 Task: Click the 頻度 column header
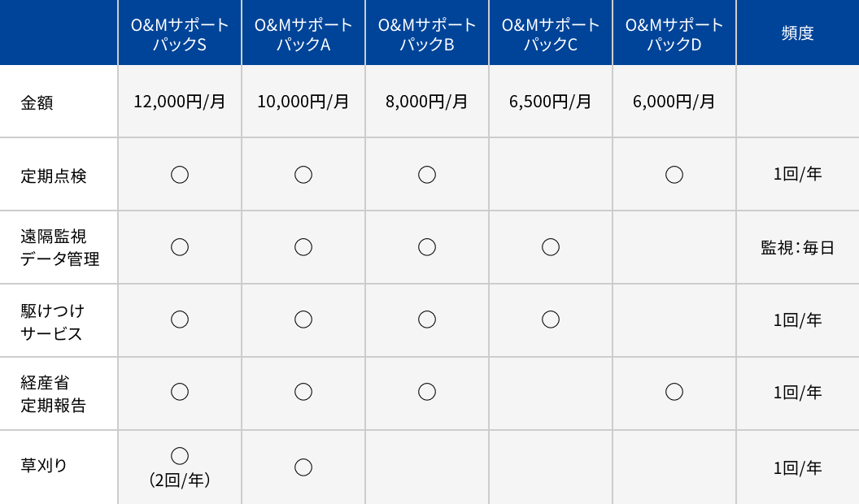coord(797,33)
